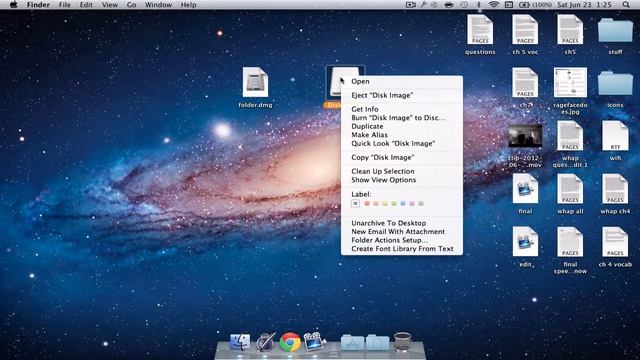Select the clip-2012 .mov video file
The image size is (640, 360).
tap(525, 136)
